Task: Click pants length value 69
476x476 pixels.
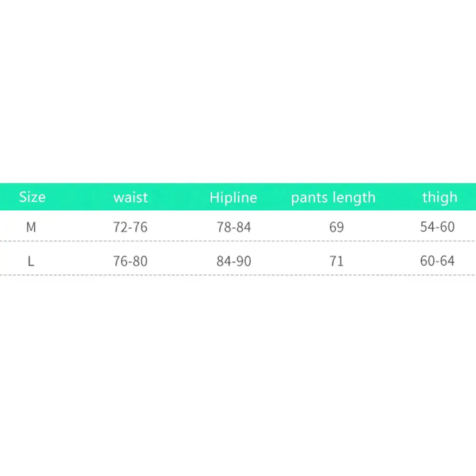Action: 337,227
